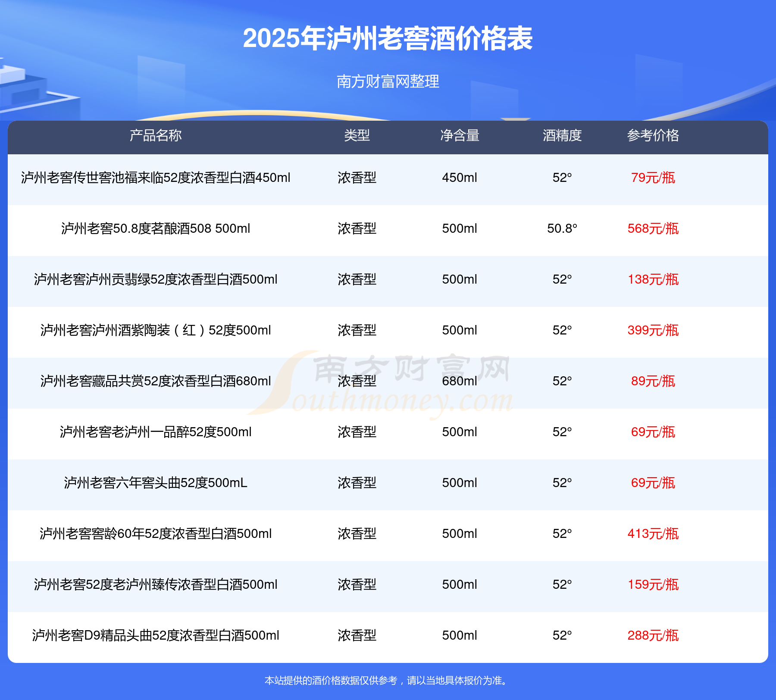Click 52° in the 窖龄60年 row
This screenshot has width=776, height=700.
pos(562,534)
